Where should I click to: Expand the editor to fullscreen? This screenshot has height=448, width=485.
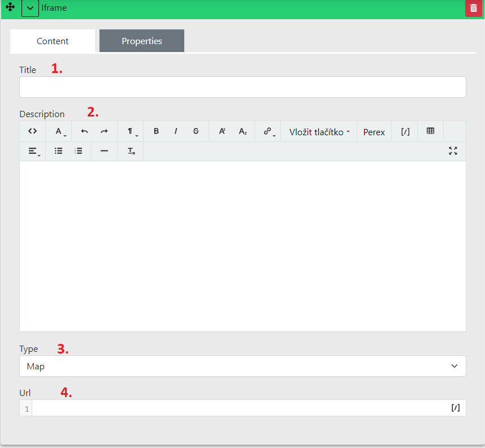[x=453, y=151]
